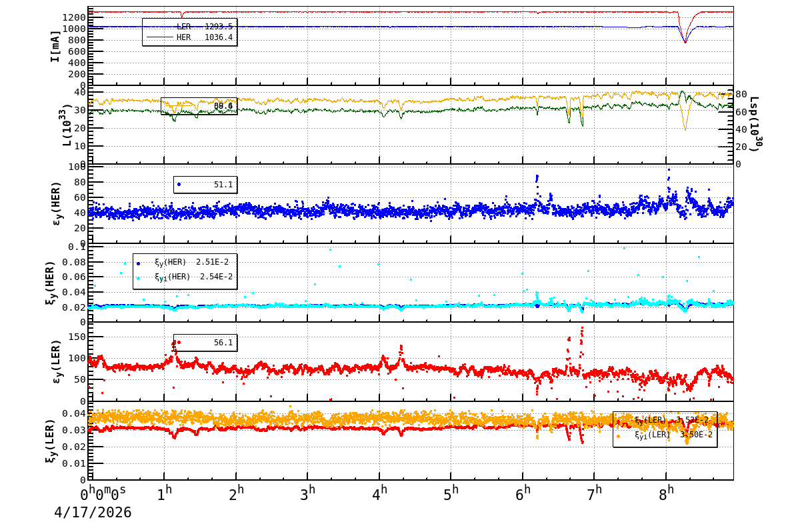
Task: Click the 0.03 tick on ξy(LER) axis
Action: click(x=74, y=430)
